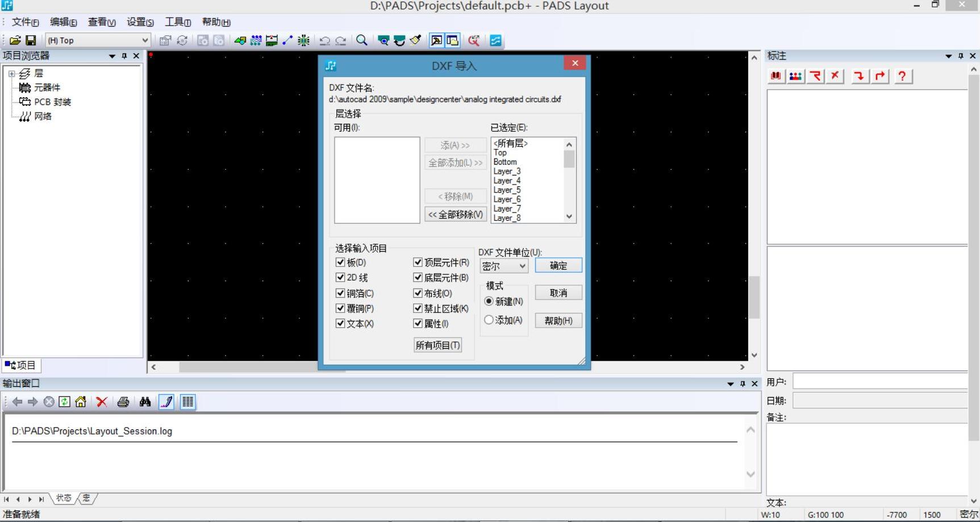The height and width of the screenshot is (522, 980).
Task: Toggle the Output window toolbar button
Action: pyautogui.click(x=436, y=40)
